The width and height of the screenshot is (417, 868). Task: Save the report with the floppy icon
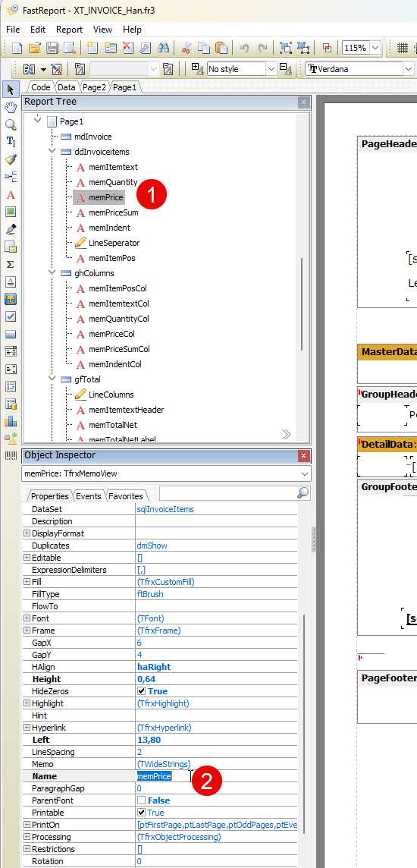pyautogui.click(x=52, y=48)
